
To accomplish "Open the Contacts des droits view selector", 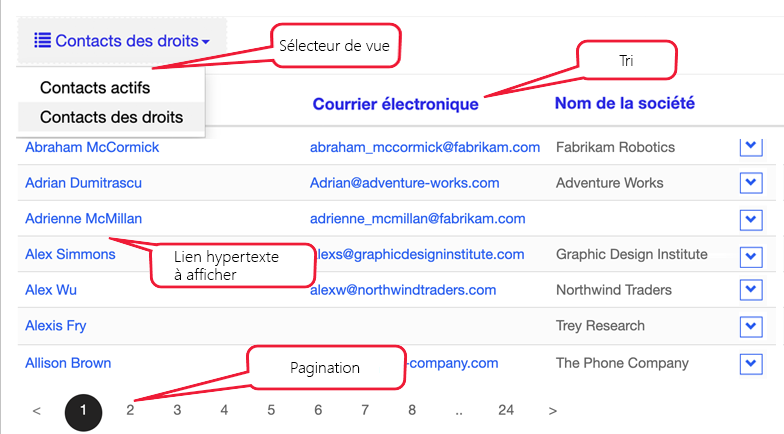I will (x=122, y=41).
